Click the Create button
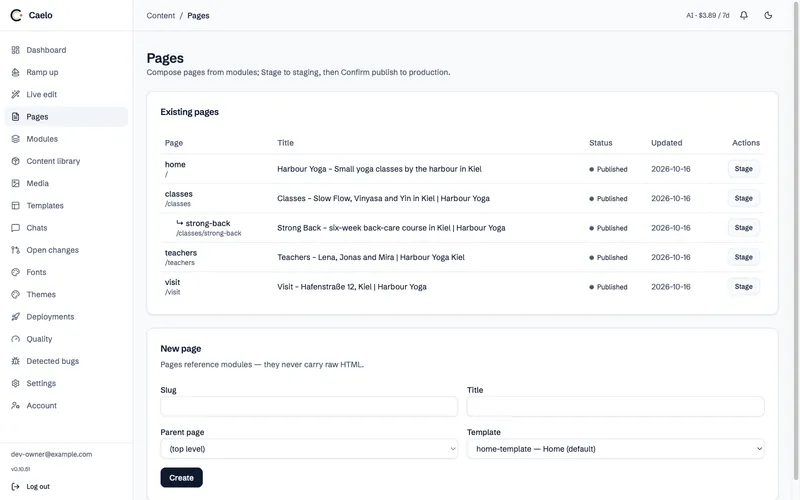This screenshot has height=500, width=800. tap(182, 478)
